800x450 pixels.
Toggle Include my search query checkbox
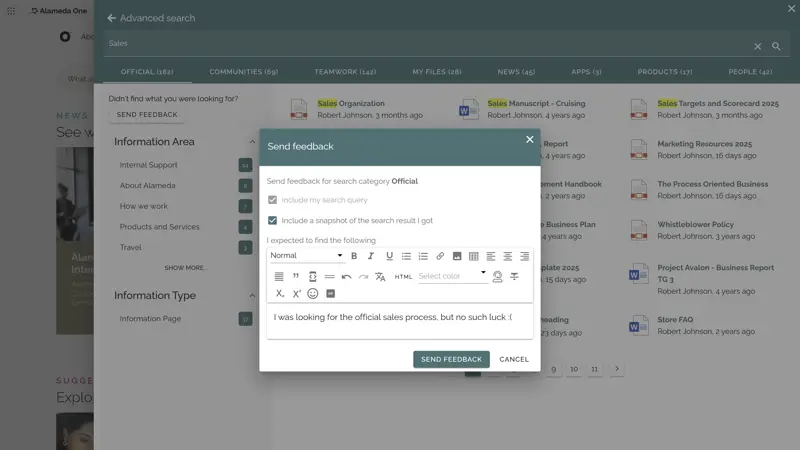click(272, 200)
